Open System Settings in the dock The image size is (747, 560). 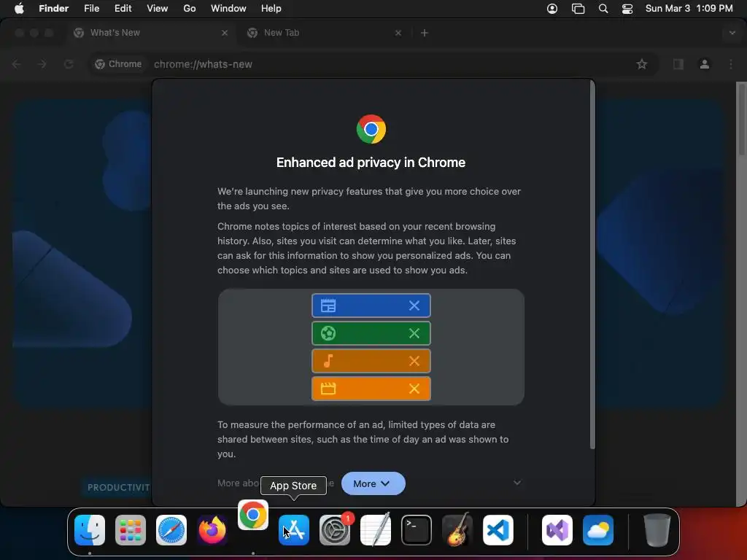coord(335,530)
